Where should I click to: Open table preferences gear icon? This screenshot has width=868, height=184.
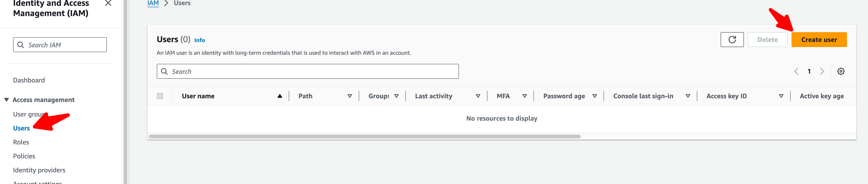[x=841, y=71]
